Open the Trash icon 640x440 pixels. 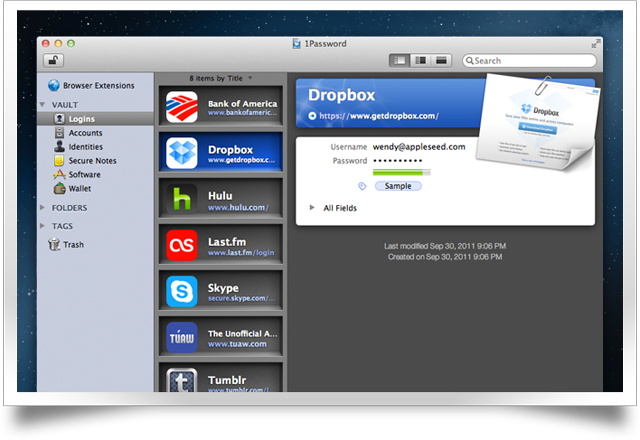tap(54, 244)
